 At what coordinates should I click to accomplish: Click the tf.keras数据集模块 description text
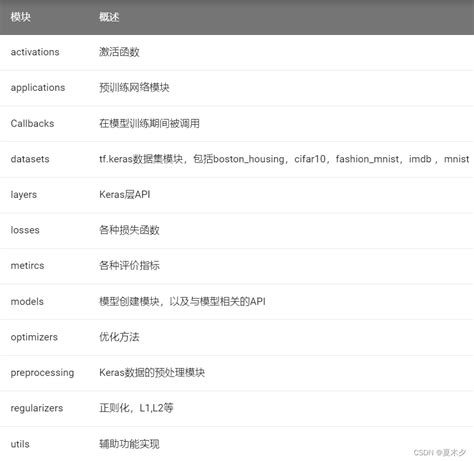click(x=284, y=159)
